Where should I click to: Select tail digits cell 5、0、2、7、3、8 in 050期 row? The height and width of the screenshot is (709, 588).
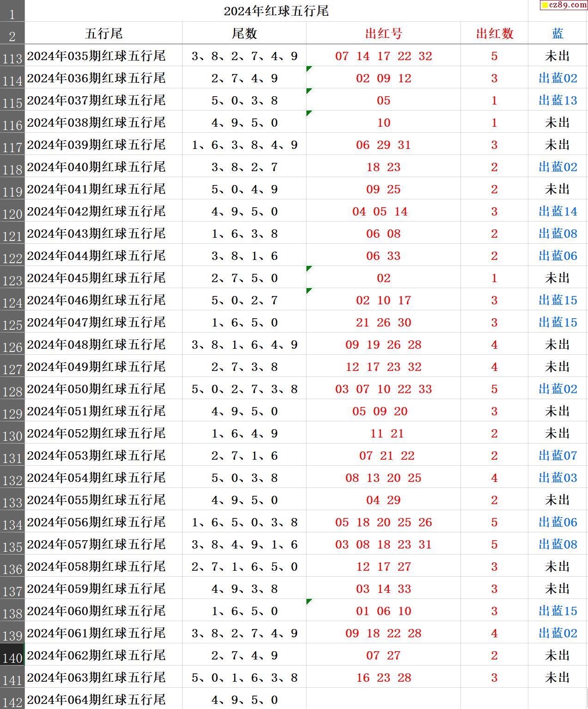point(244,389)
